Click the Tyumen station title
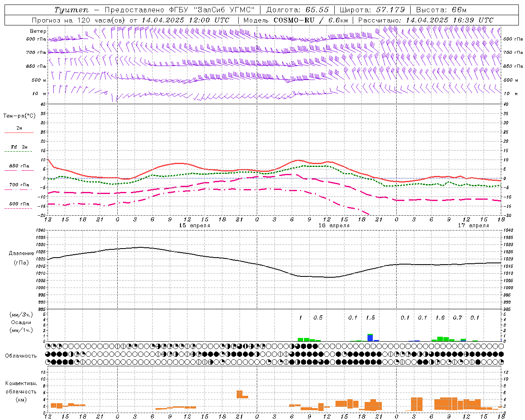The width and height of the screenshot is (525, 420). click(71, 10)
